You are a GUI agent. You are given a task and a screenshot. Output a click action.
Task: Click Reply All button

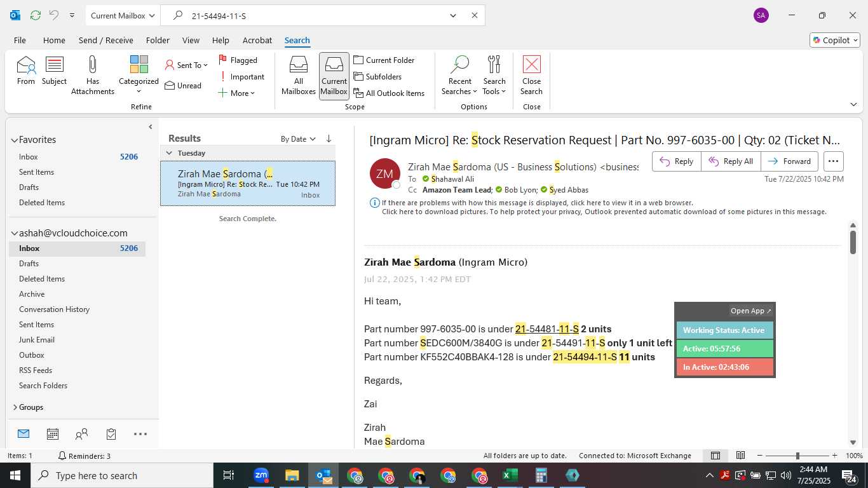click(731, 161)
